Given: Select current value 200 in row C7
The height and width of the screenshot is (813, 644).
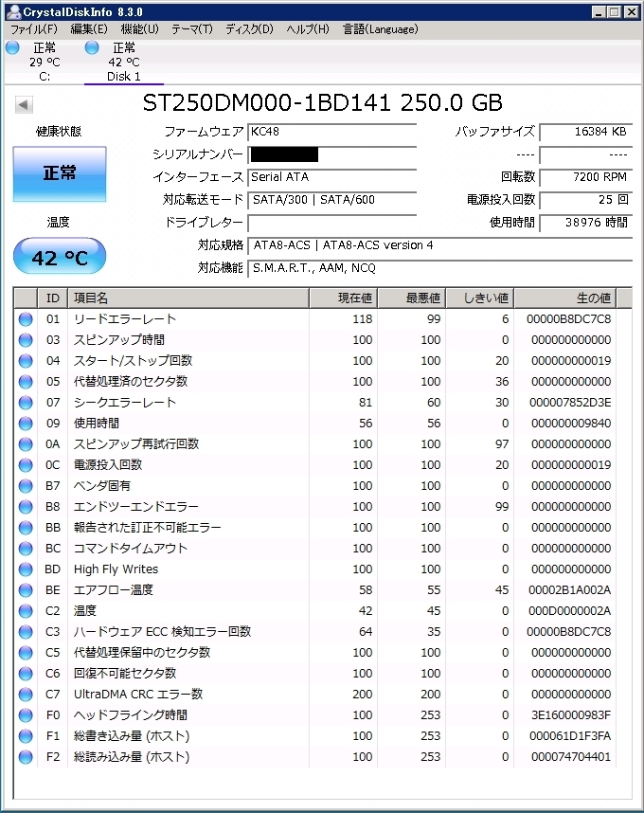Looking at the screenshot, I should pyautogui.click(x=362, y=695).
